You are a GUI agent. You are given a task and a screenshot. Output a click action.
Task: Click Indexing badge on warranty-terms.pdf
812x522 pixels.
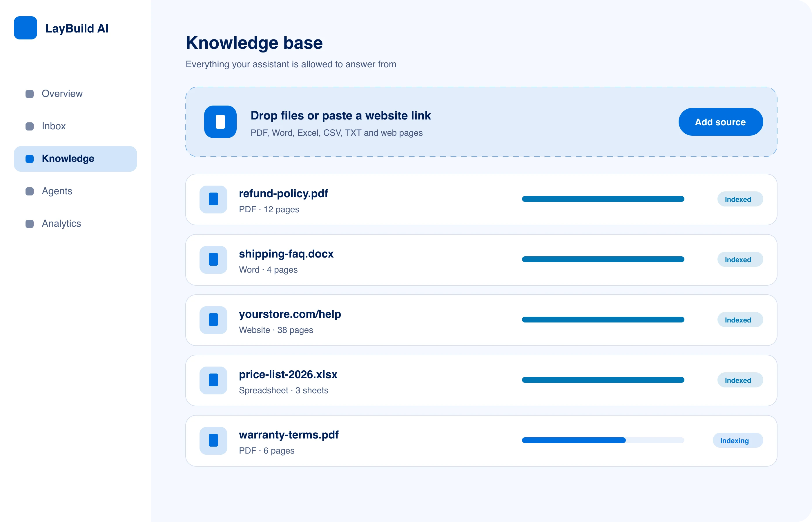[x=738, y=441]
